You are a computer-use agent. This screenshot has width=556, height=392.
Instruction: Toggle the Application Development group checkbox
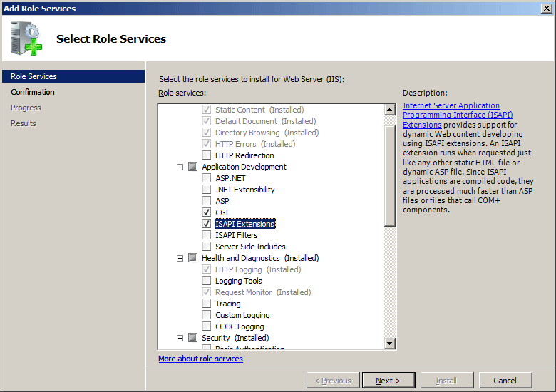tap(192, 167)
